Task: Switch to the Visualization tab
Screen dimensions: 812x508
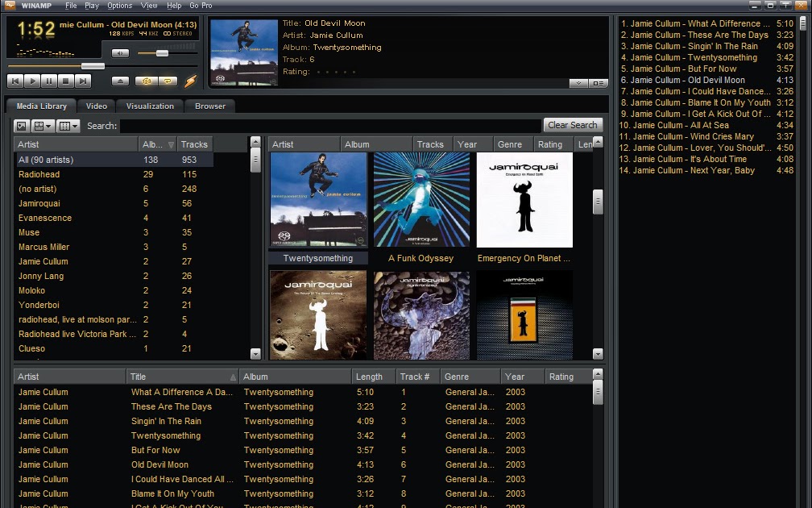Action: tap(150, 106)
